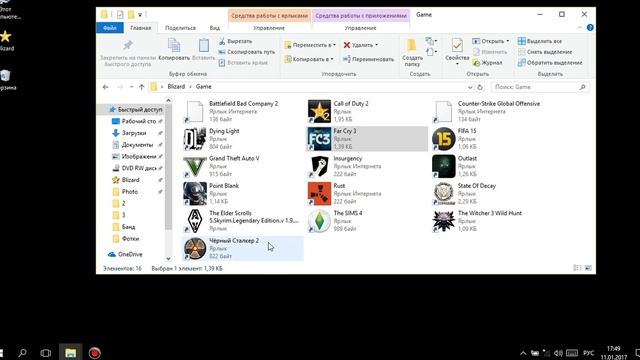The height and width of the screenshot is (360, 640).
Task: Select Counter-Strike Global Offensive file icon
Action: click(444, 111)
